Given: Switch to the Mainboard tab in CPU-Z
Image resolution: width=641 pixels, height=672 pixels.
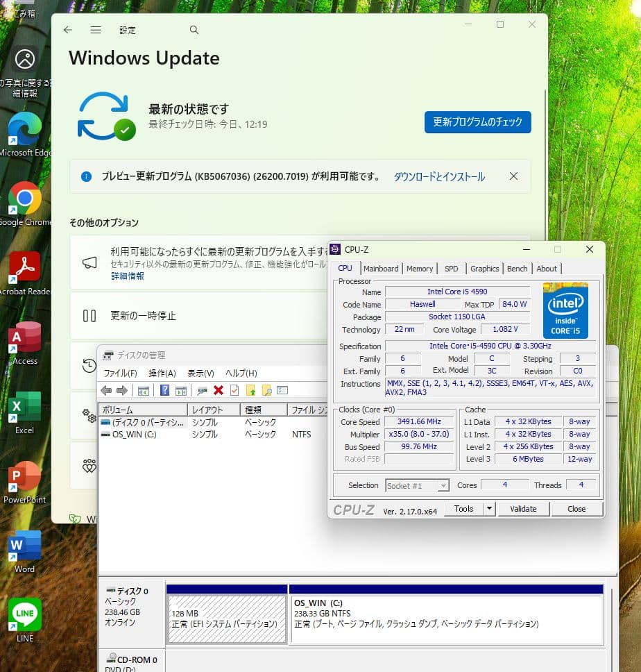Looking at the screenshot, I should (381, 269).
